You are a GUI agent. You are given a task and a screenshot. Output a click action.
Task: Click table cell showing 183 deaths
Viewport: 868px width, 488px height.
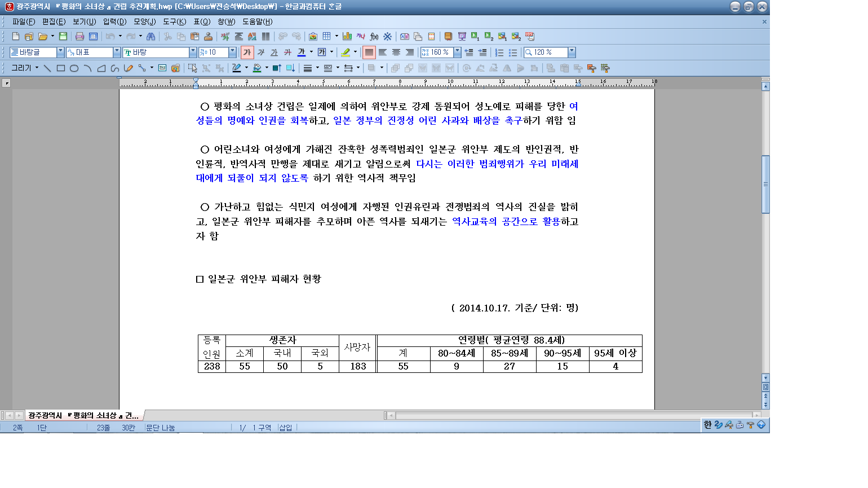point(358,367)
